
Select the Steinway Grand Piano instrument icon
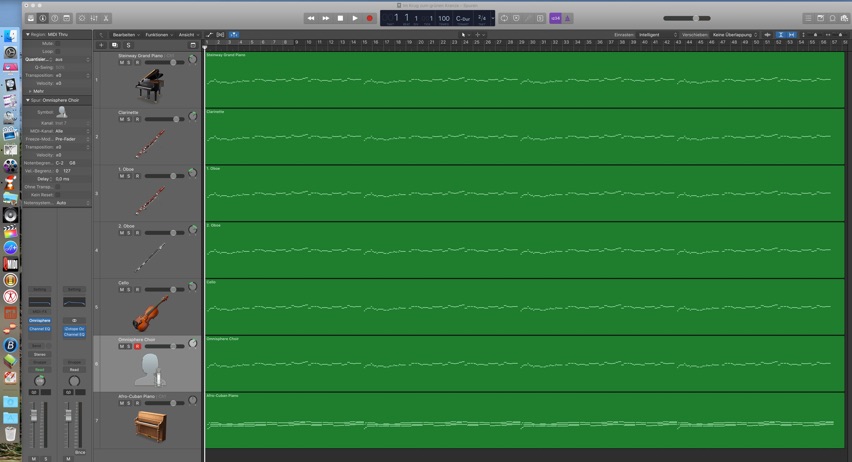(149, 85)
